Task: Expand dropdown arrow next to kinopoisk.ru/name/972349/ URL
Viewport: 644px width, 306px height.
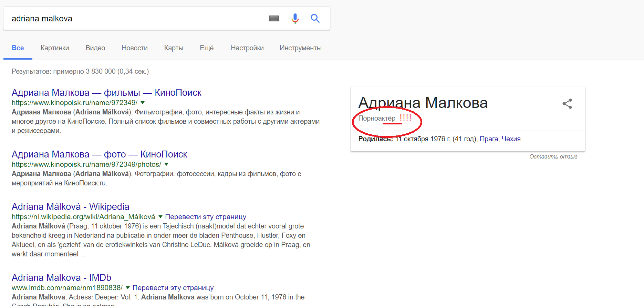Action: point(143,103)
